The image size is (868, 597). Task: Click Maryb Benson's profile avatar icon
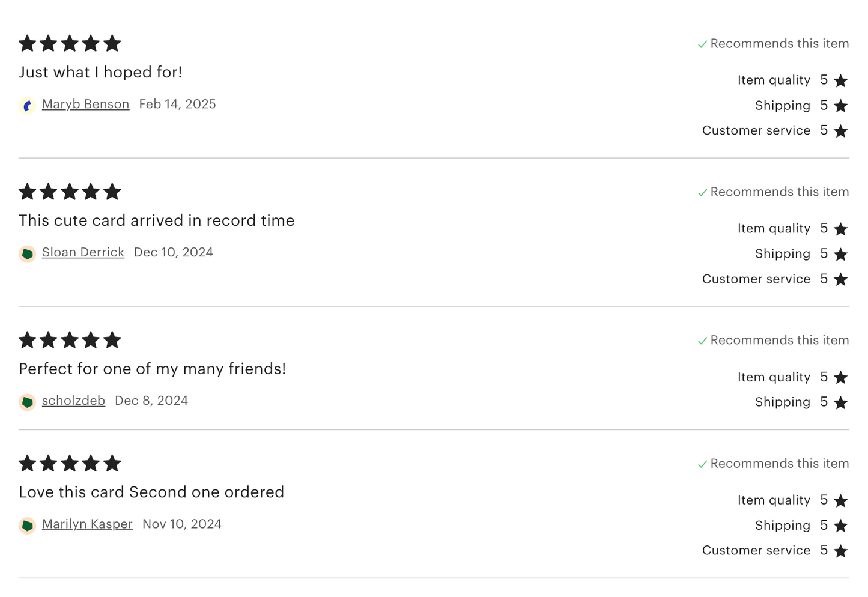click(27, 106)
